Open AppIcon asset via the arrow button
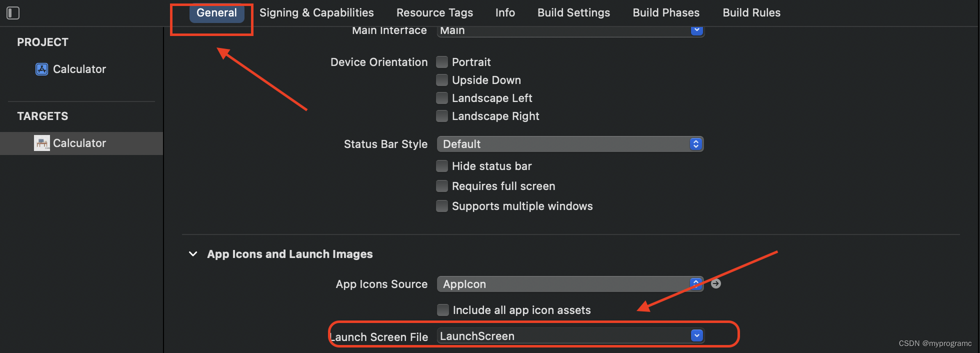Image resolution: width=980 pixels, height=353 pixels. tap(715, 283)
